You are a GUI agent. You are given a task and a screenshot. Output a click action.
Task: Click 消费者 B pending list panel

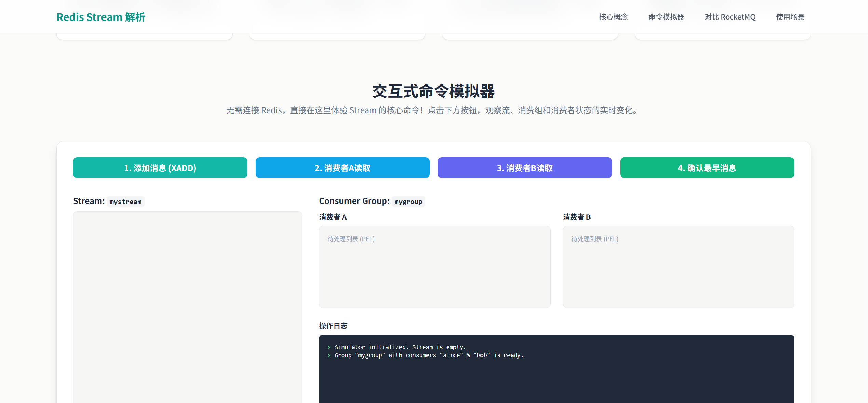click(678, 270)
